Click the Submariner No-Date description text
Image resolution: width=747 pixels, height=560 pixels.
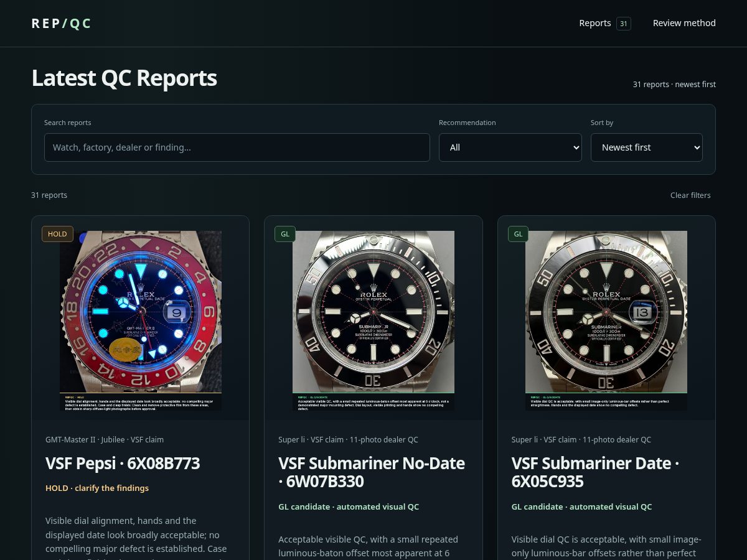click(x=369, y=546)
